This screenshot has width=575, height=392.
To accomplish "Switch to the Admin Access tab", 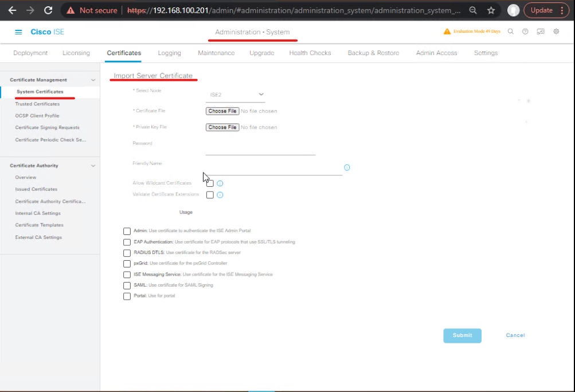I will coord(436,53).
